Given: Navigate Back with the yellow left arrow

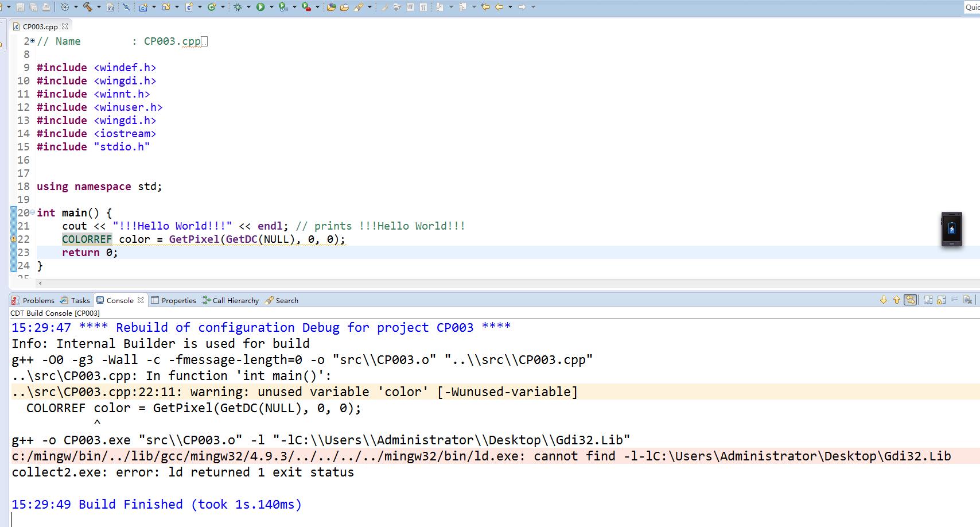Looking at the screenshot, I should (499, 7).
